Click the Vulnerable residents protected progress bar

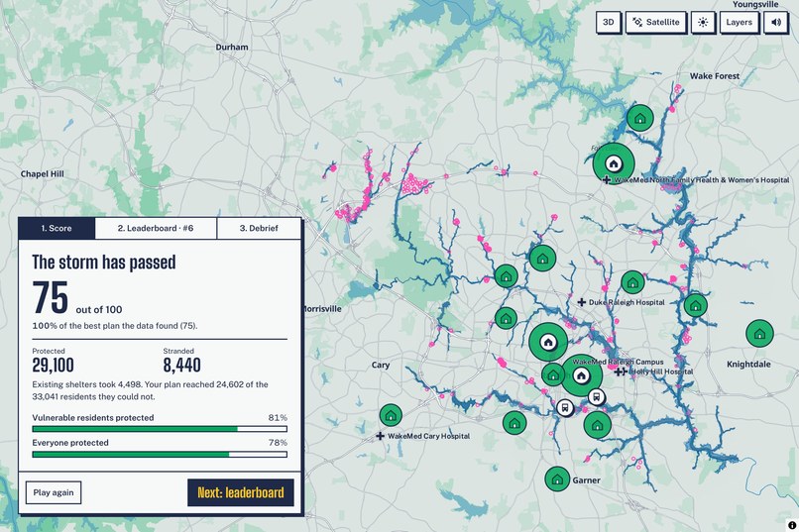click(160, 429)
